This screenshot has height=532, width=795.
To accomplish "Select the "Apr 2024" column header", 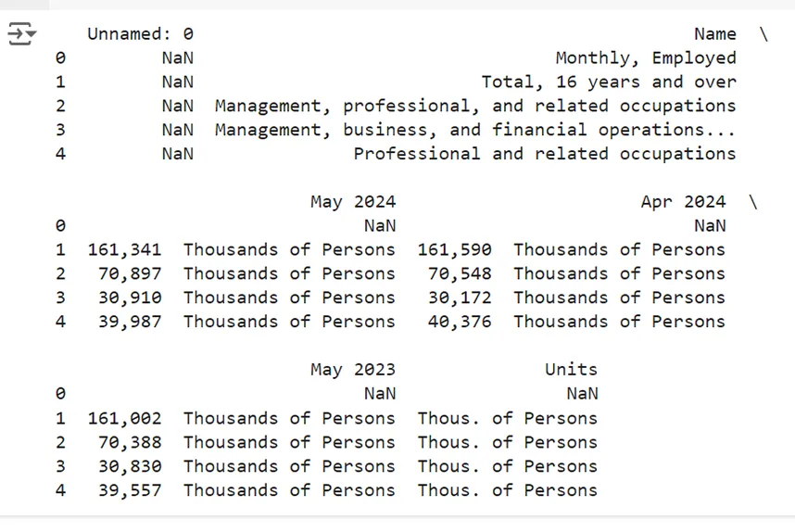I will coord(683,202).
